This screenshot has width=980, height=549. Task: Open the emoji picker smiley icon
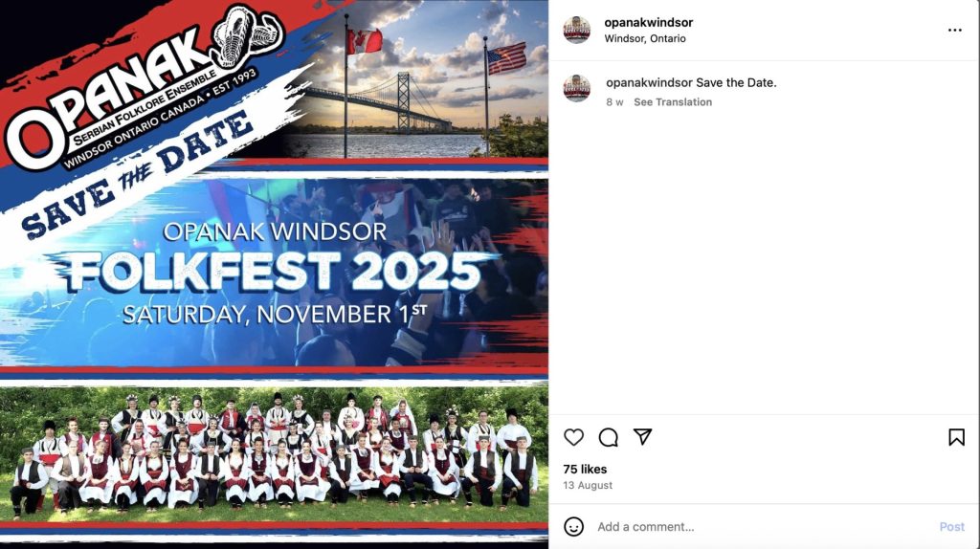point(574,526)
